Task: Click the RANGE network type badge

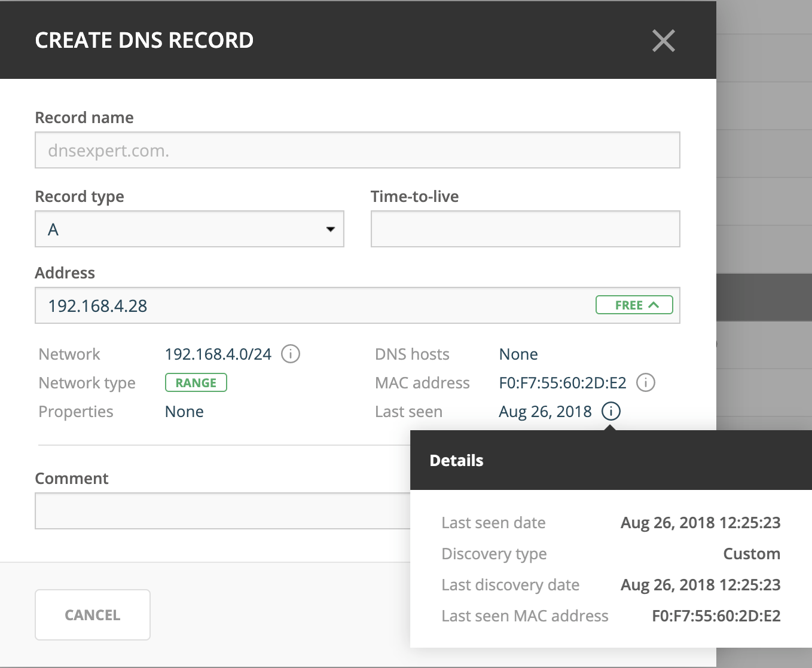Action: [x=196, y=382]
